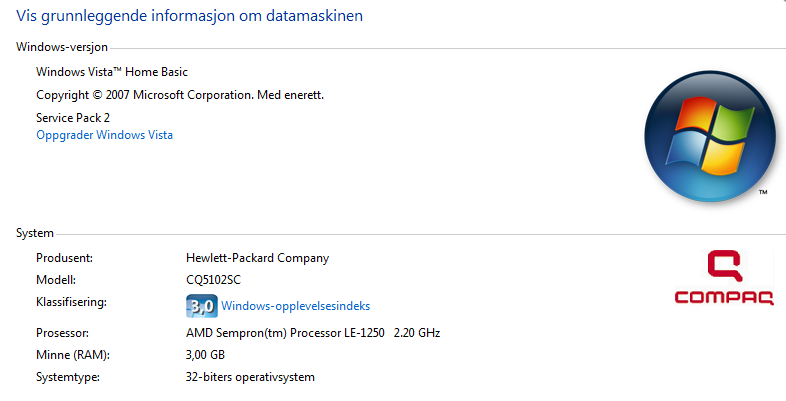The image size is (786, 401).
Task: Click the 3,0 experience index score badge
Action: tap(202, 306)
